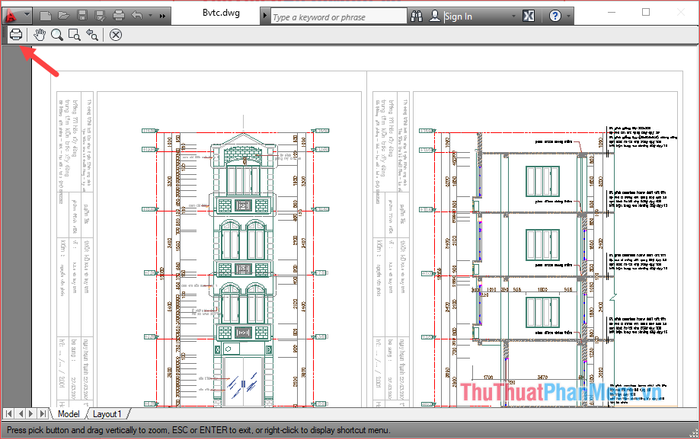700x439 pixels.
Task: Click the front elevation drawing of the house
Action: pos(243,268)
